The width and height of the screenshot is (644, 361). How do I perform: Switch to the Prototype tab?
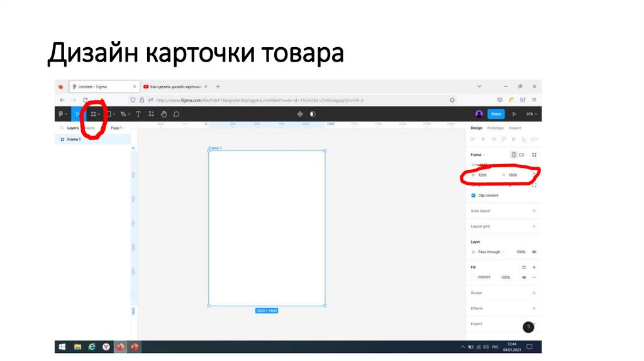(x=496, y=128)
